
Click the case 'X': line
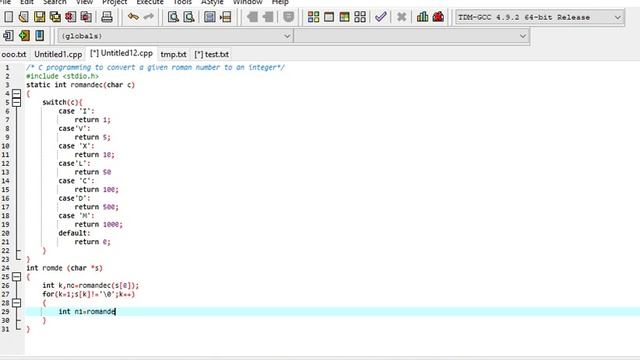click(x=76, y=146)
